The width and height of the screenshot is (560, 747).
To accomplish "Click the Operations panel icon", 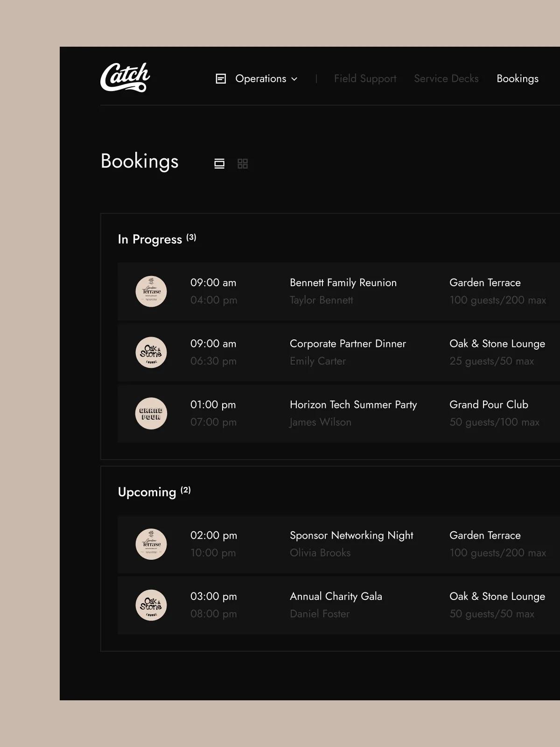I will [221, 79].
